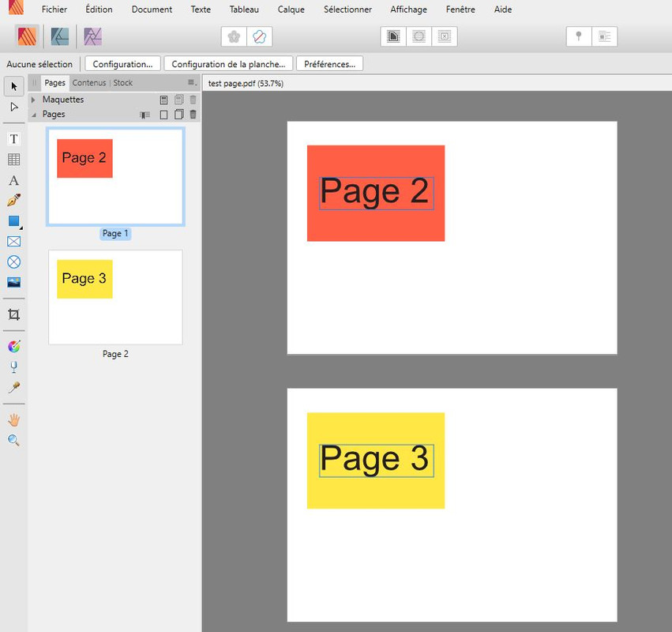Select the Transparency tool wineglass icon

13,367
